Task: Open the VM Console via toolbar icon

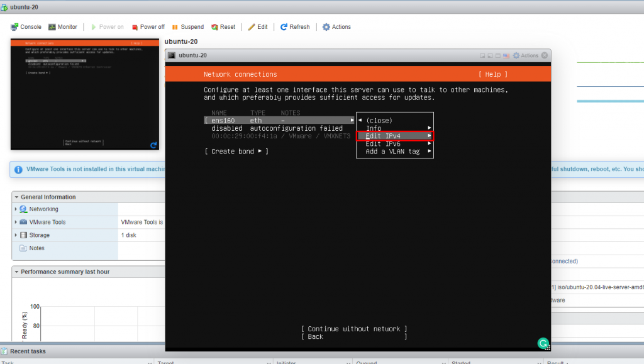Action: (26, 26)
